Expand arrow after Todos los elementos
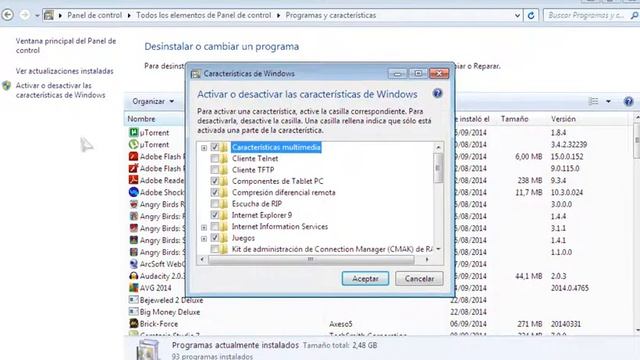 (x=278, y=16)
